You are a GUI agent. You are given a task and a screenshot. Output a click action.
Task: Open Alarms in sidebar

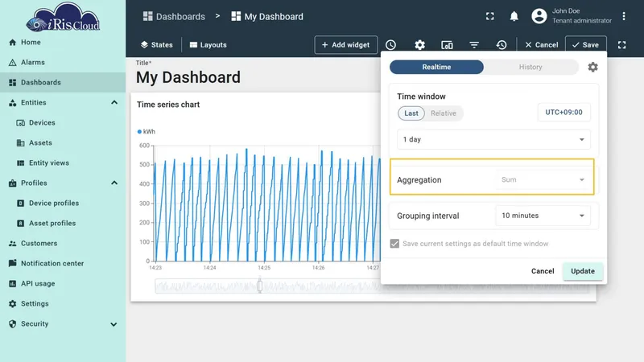[x=63, y=63]
